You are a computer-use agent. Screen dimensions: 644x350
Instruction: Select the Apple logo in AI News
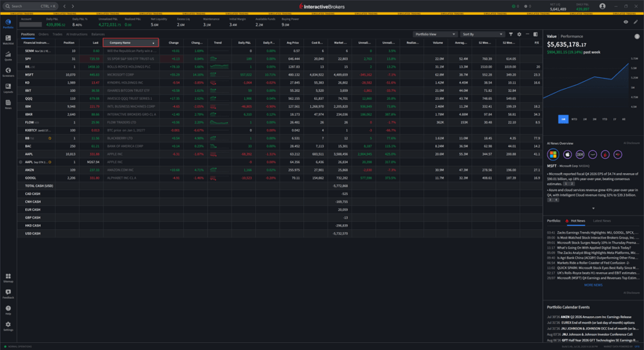567,155
